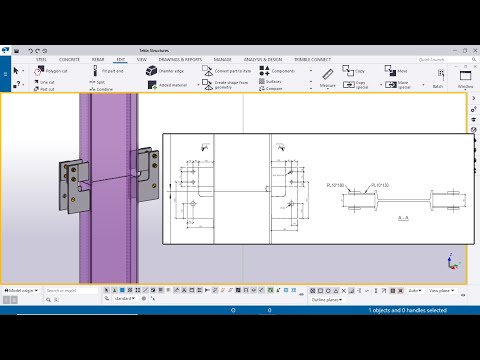Switch to the VIEW ribbon tab

click(x=142, y=60)
